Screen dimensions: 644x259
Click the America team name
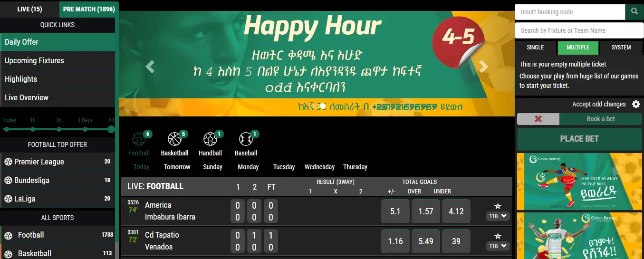(158, 205)
